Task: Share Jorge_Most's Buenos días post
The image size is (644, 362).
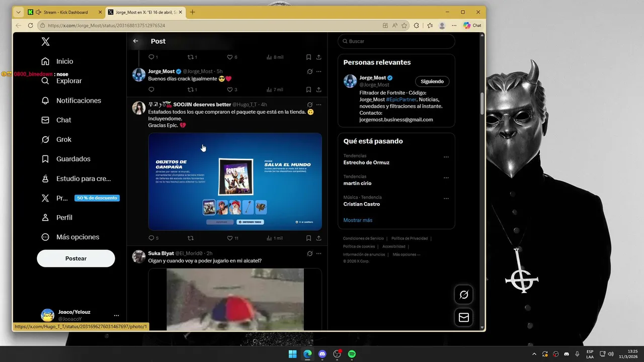Action: pos(319,89)
